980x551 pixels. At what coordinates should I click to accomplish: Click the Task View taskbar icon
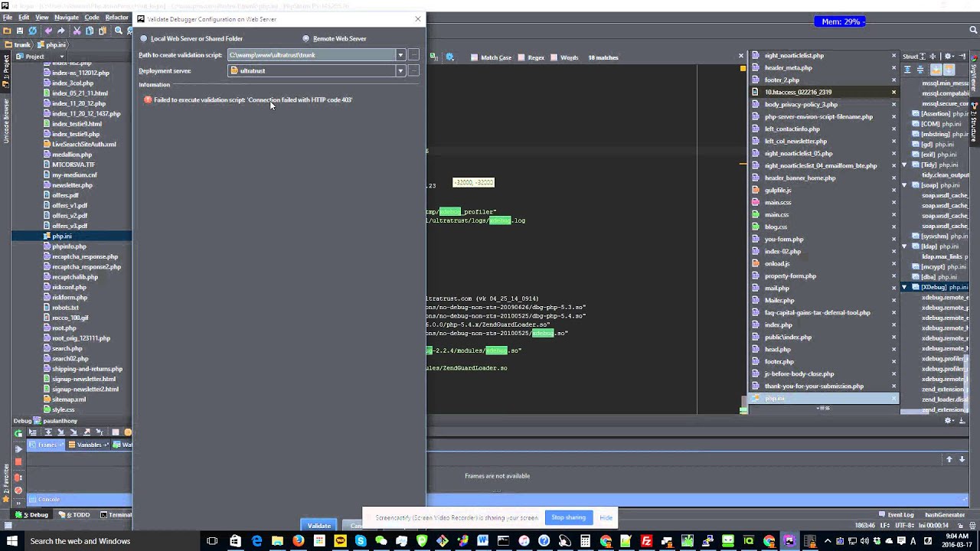pos(212,541)
